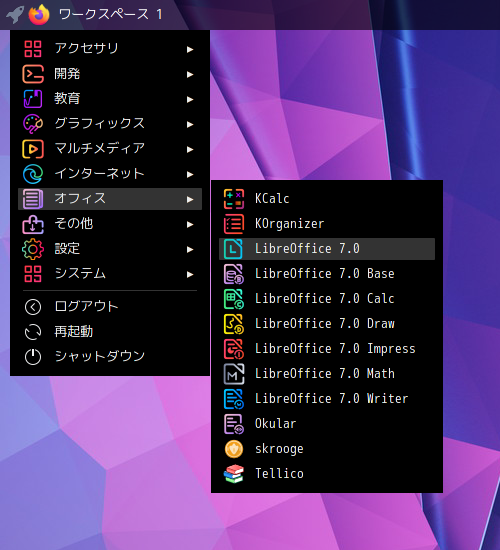Viewport: 500px width, 550px height.
Task: Click the LibreOffice Writer icon
Action: pos(234,399)
